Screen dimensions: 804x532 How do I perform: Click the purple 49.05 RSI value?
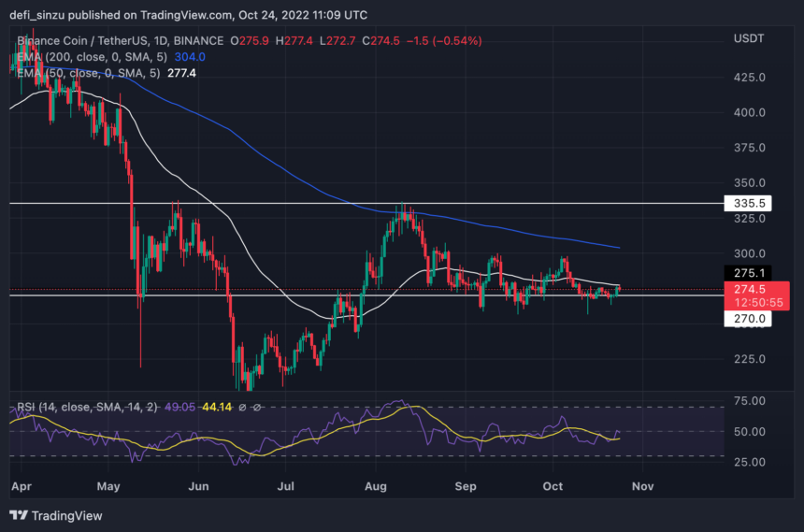(179, 407)
